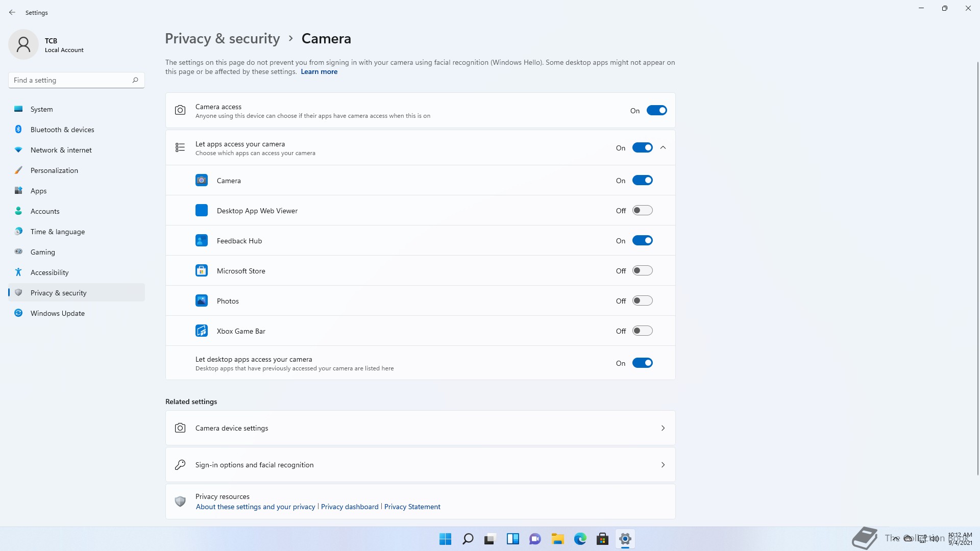Click the back arrow in Settings
This screenshot has height=551, width=980.
point(12,12)
